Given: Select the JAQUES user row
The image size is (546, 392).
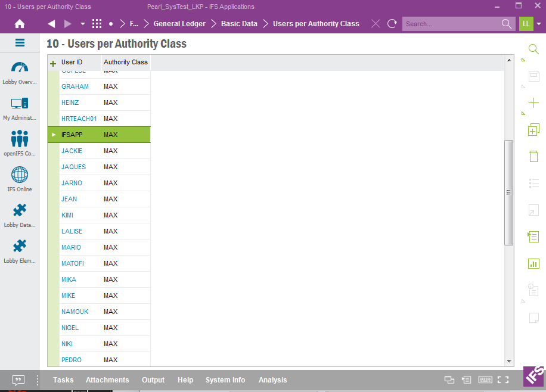Looking at the screenshot, I should [99, 167].
